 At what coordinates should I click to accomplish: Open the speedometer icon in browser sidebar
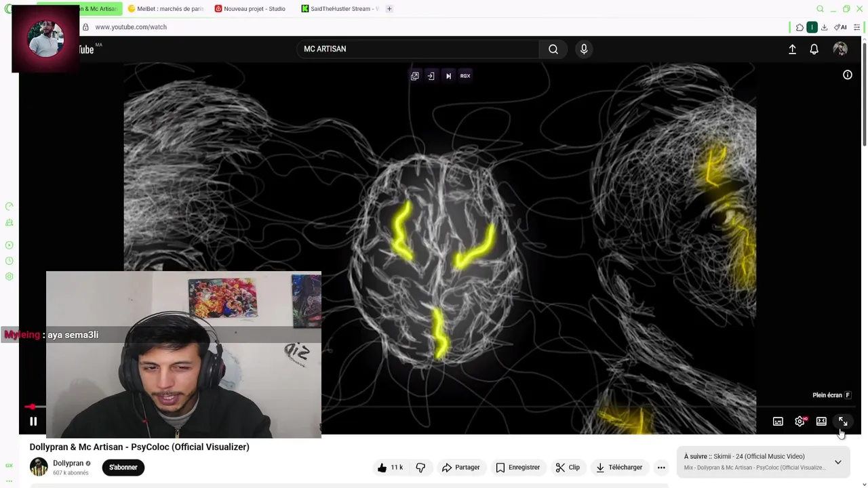click(x=9, y=206)
